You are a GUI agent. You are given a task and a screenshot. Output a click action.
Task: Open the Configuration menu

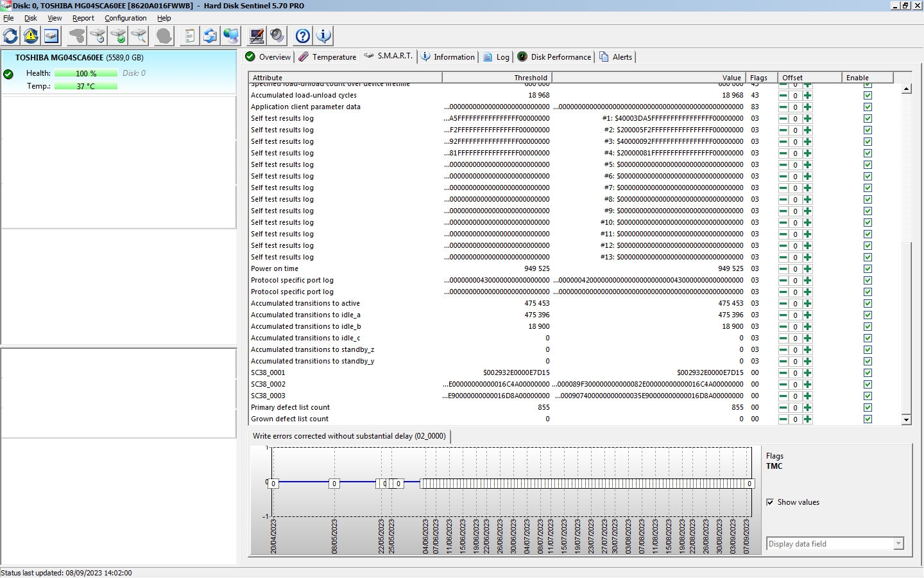125,18
